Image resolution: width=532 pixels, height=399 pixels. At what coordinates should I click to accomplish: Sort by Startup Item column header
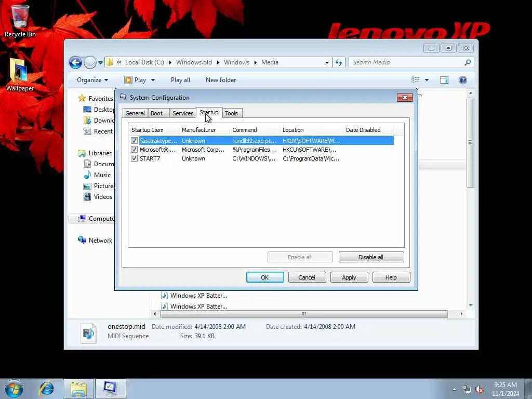point(154,130)
